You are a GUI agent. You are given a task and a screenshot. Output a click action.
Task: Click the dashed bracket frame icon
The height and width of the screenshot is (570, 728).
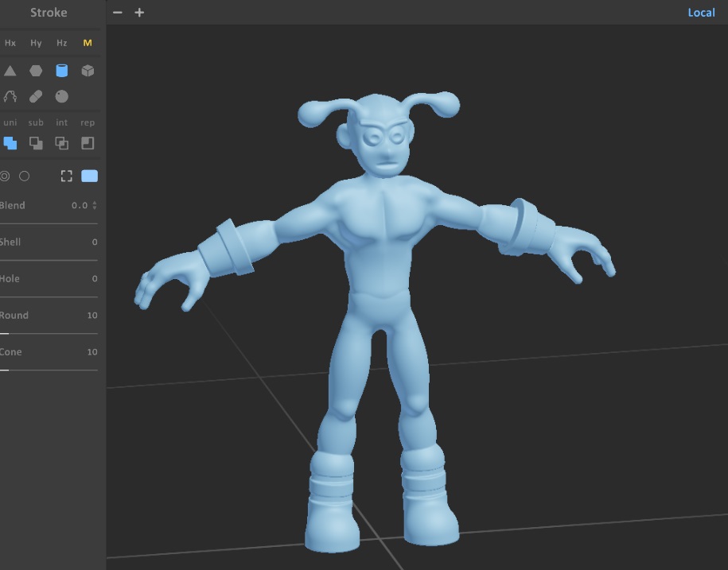(66, 176)
